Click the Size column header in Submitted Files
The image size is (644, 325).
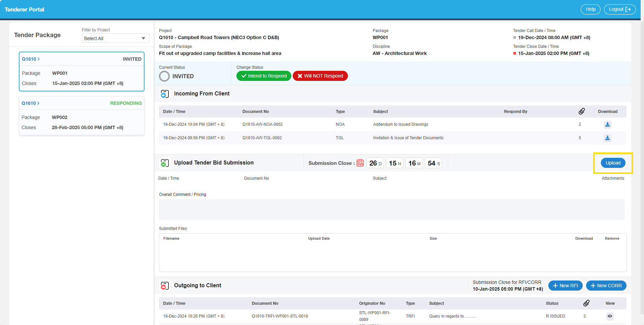click(433, 238)
